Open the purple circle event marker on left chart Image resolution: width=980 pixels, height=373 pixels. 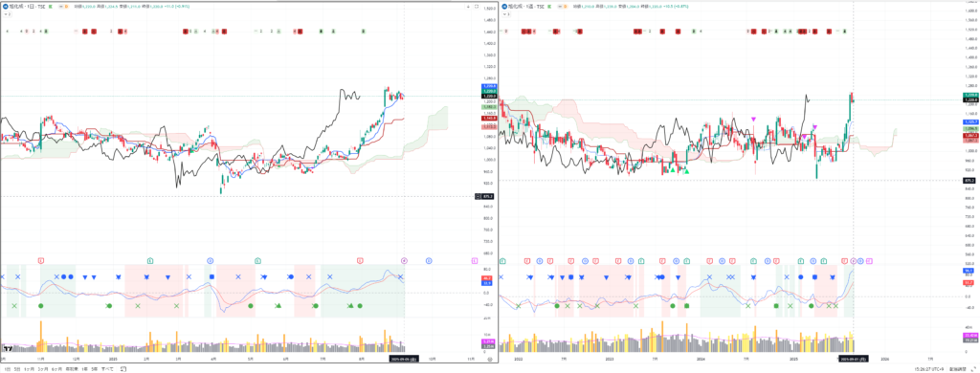coord(405,260)
